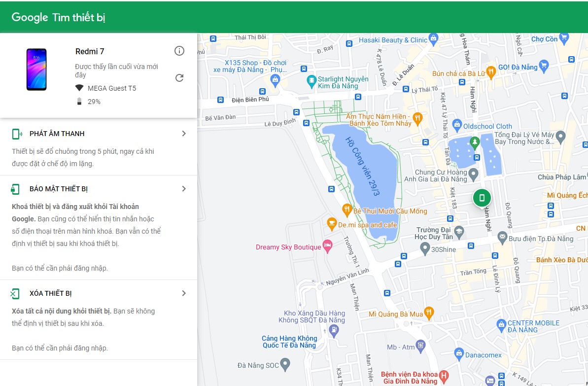Click the Bảo mật thiết bị lock icon
Screen dimensions: 588x386
click(15, 189)
